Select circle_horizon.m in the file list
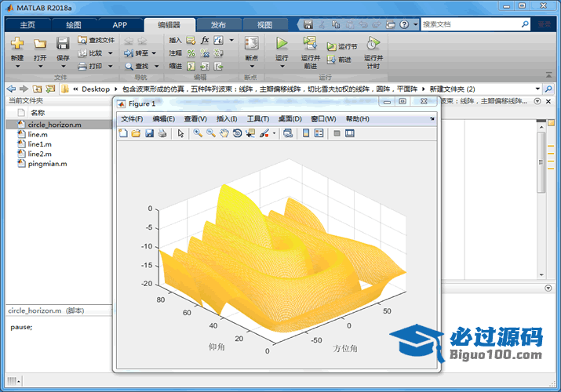The image size is (561, 392). (x=54, y=124)
